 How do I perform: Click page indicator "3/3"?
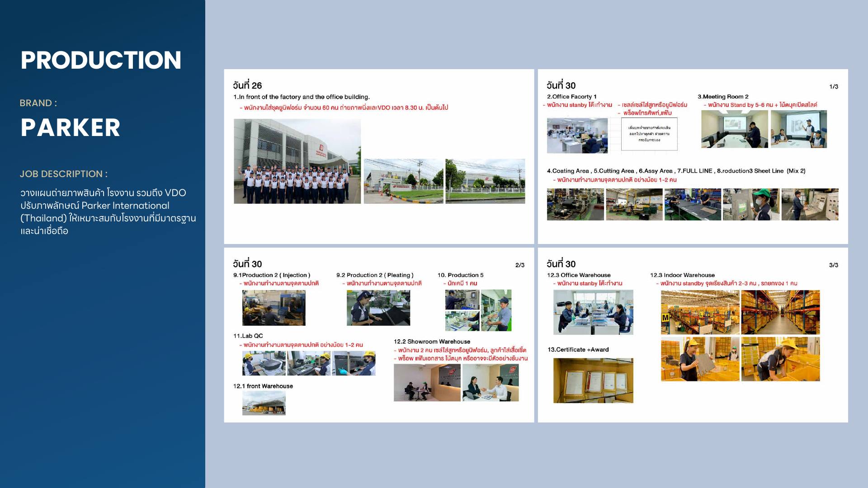[x=834, y=265]
